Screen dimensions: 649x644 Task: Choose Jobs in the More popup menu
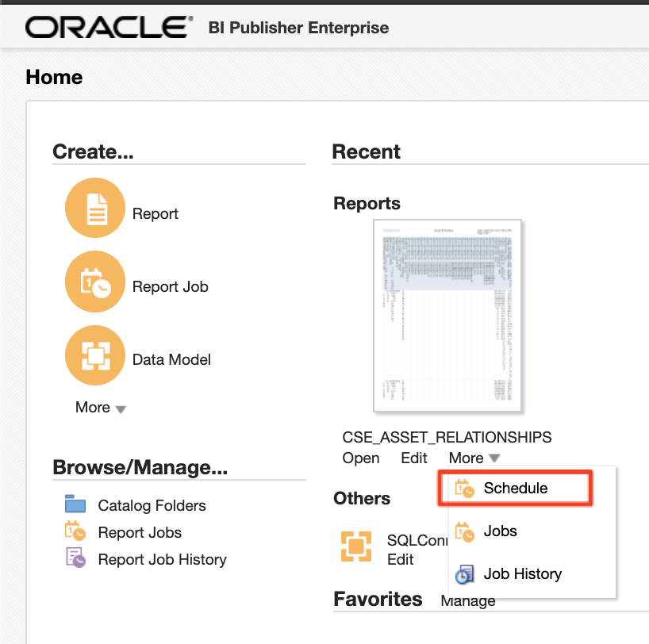coord(500,531)
